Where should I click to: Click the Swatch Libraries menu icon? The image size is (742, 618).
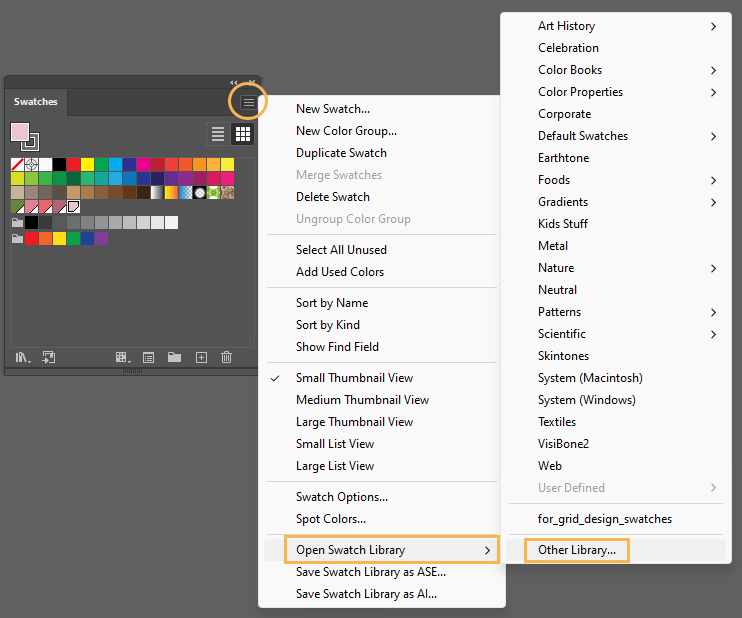click(x=23, y=357)
